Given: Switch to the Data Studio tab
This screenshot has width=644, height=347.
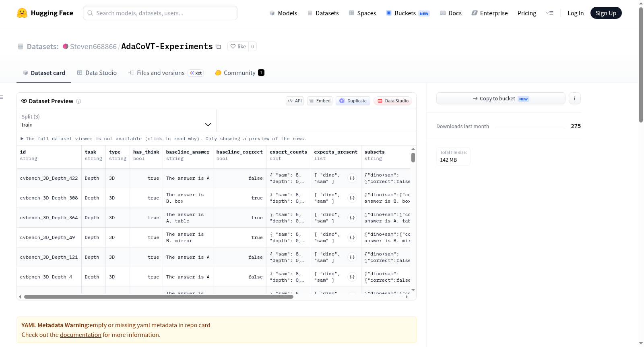Looking at the screenshot, I should tap(97, 73).
